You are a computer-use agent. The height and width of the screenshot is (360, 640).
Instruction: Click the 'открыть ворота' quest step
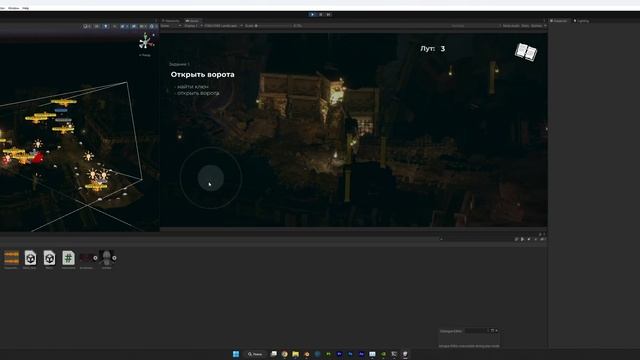click(198, 93)
